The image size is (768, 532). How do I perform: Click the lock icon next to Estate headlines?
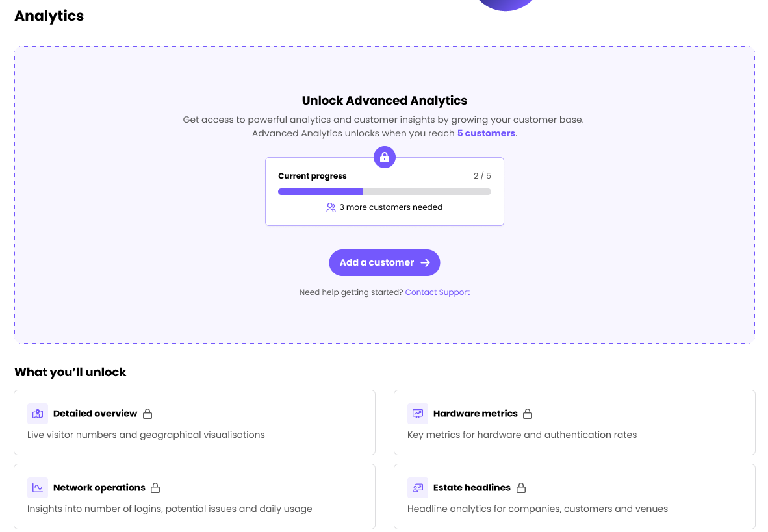coord(521,488)
